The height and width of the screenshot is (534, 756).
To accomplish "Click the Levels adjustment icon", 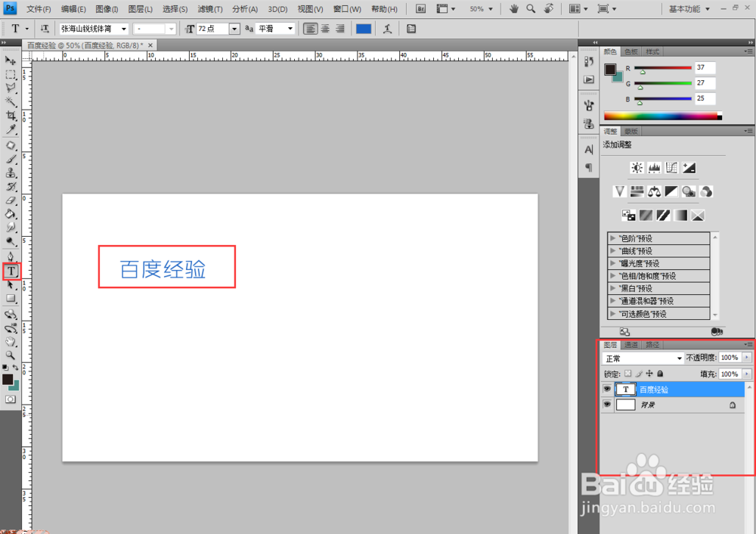I will (653, 167).
